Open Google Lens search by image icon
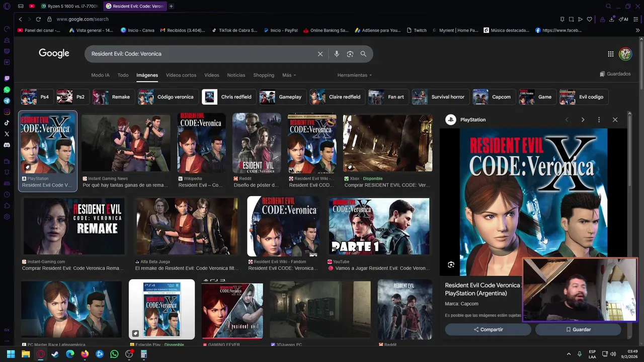 click(350, 54)
